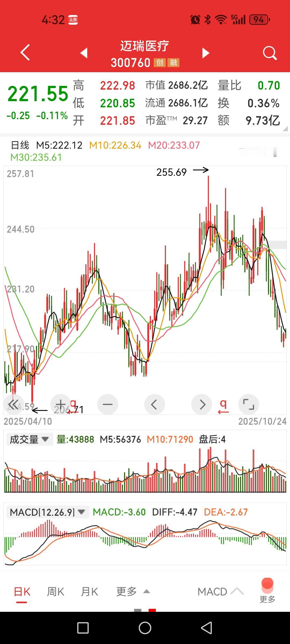
Task: Tap the price change -0.25
Action: coord(18,116)
